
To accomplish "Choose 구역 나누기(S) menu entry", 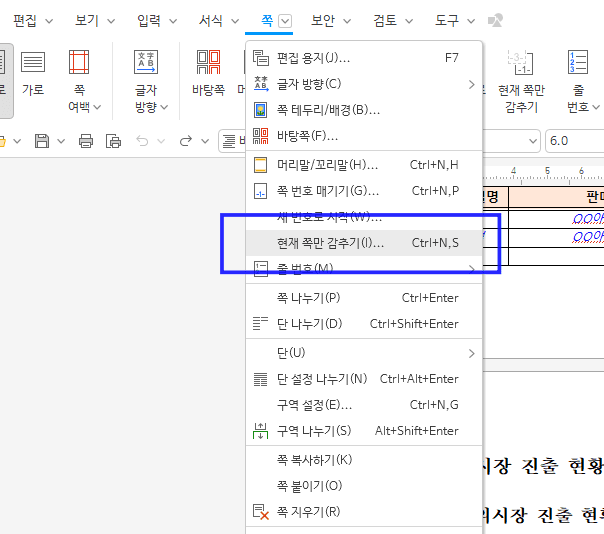I will 364,431.
